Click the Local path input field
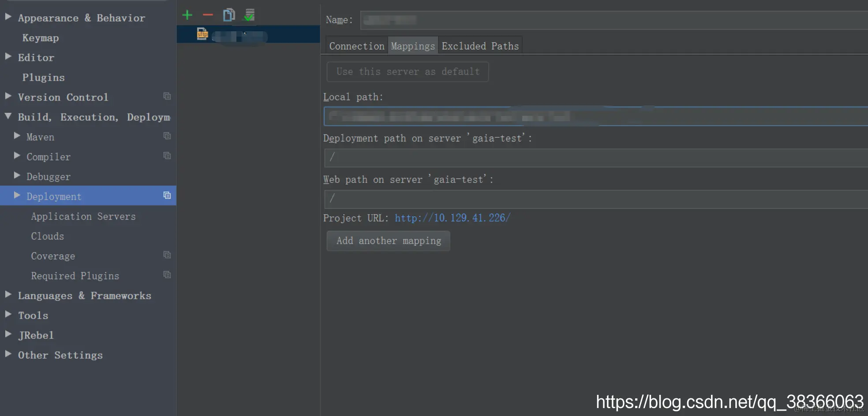Viewport: 868px width, 416px height. [596, 116]
